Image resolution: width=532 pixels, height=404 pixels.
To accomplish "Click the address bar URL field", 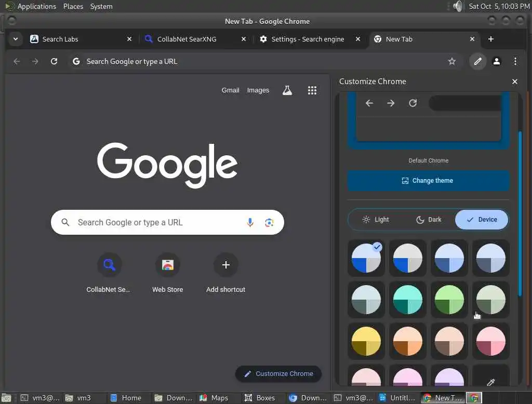I will (264, 61).
